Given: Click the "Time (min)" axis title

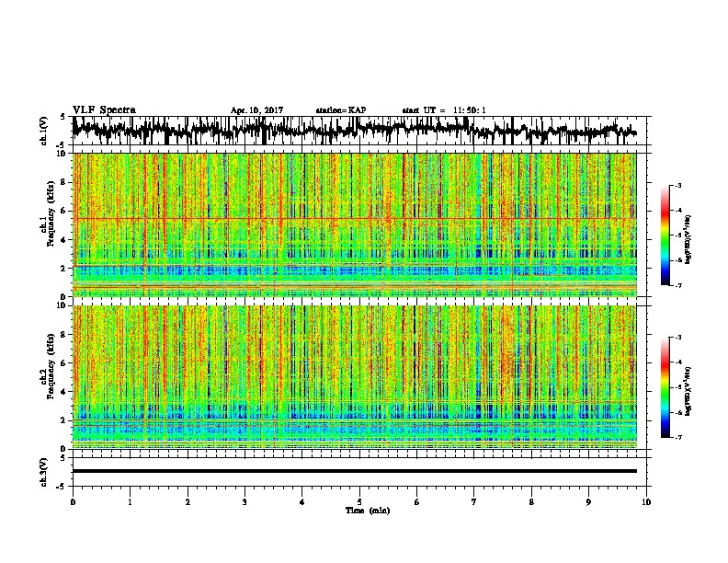Looking at the screenshot, I should [368, 511].
